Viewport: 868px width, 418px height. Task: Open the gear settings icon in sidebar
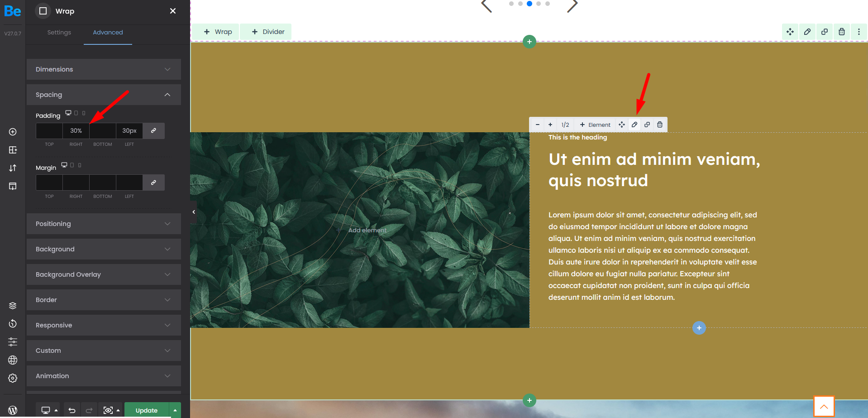point(13,378)
